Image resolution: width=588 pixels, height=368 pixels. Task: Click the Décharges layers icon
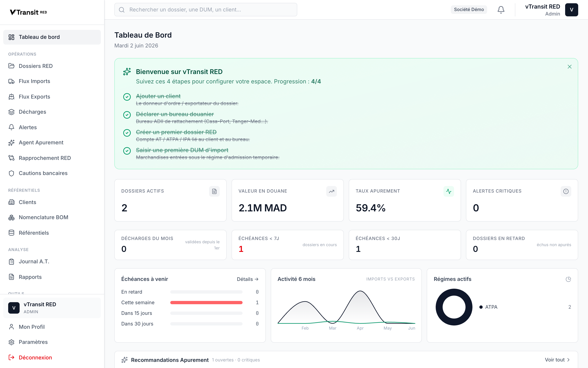click(x=11, y=112)
